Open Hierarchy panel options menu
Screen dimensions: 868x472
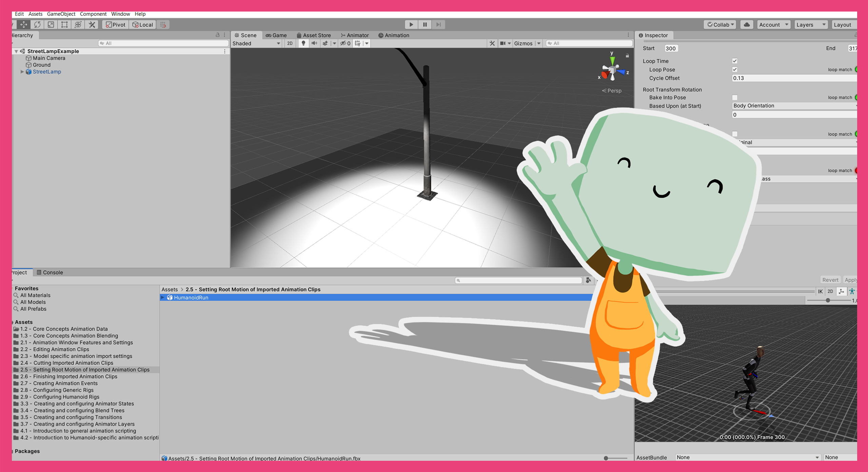pos(224,35)
